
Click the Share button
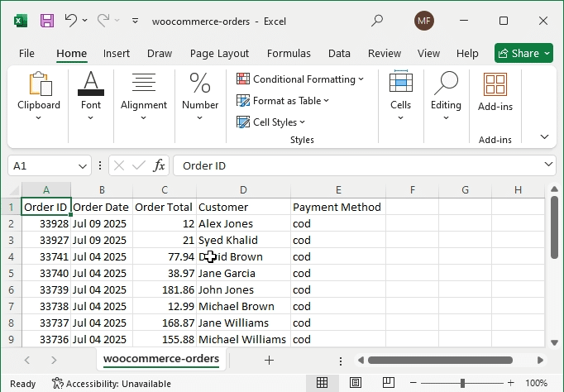tap(523, 53)
